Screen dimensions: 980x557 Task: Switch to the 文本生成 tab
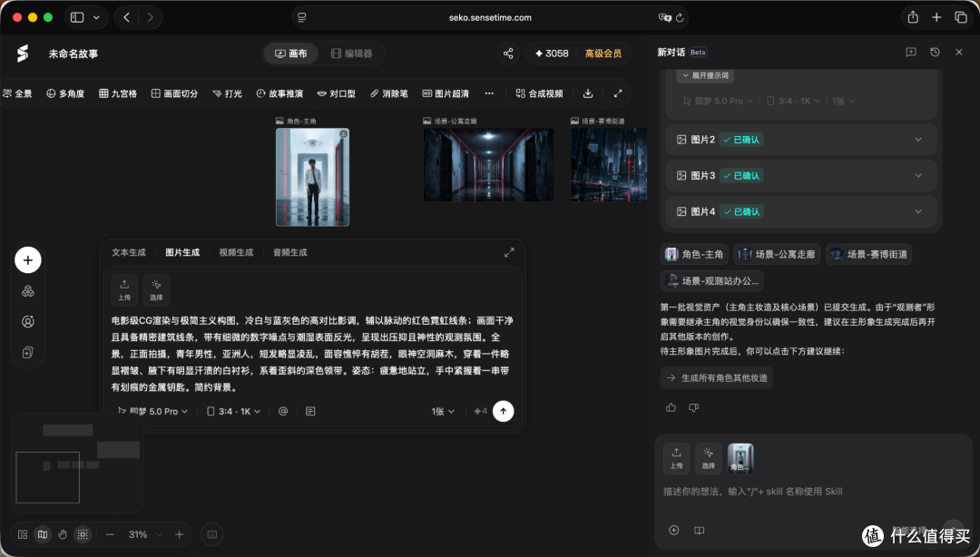[129, 252]
